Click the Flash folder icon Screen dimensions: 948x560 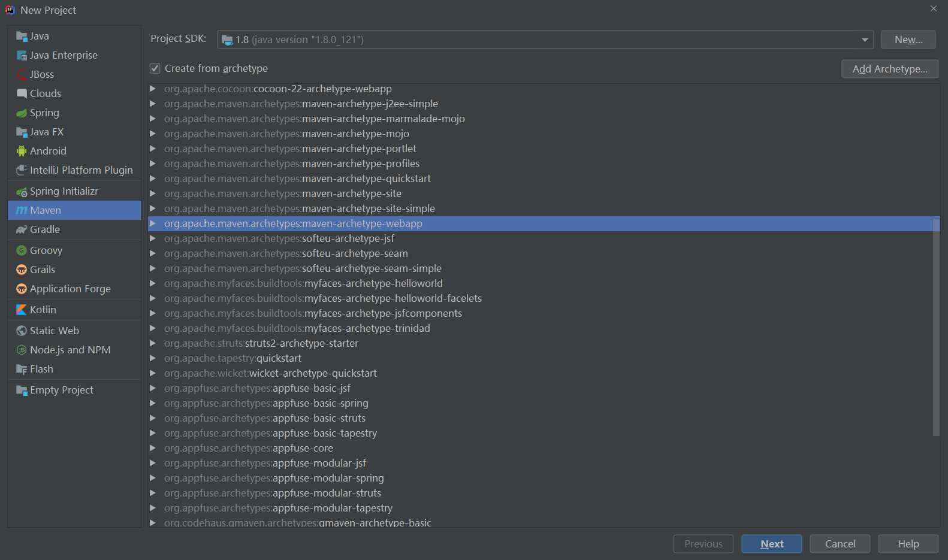pyautogui.click(x=22, y=370)
